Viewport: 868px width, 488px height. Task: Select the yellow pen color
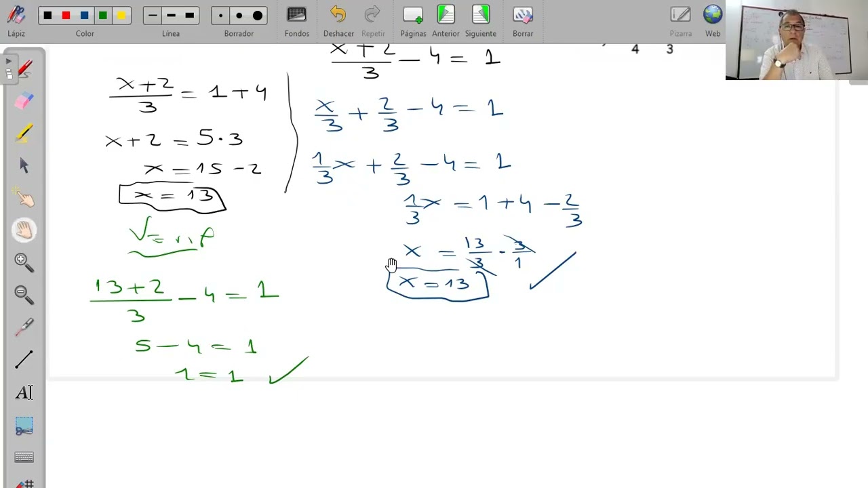121,16
